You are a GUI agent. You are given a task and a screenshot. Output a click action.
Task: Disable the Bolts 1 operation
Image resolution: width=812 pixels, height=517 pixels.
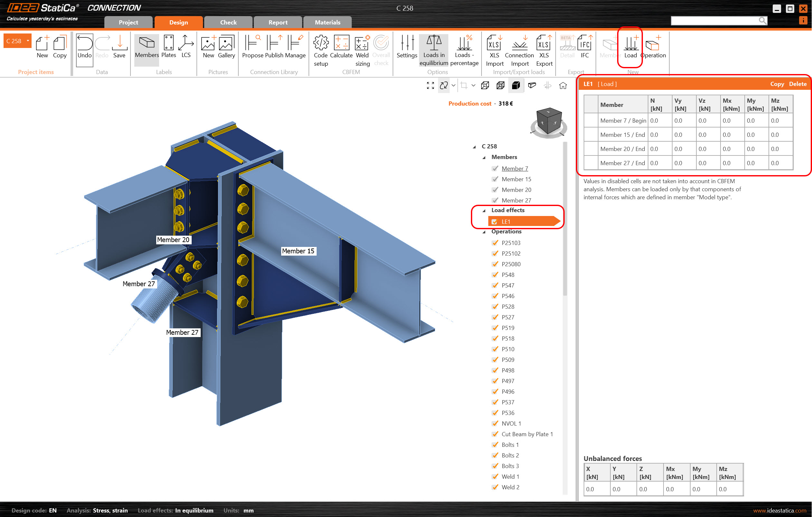pyautogui.click(x=495, y=445)
